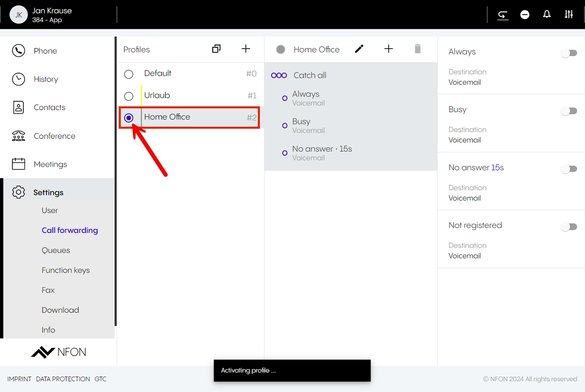Toggle the Not registered forwarding switch

click(x=569, y=227)
